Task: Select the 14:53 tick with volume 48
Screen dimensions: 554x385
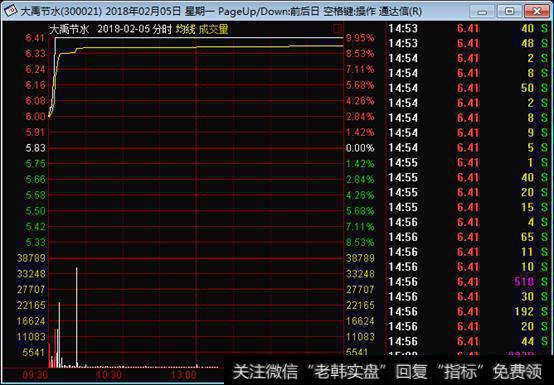Action: click(x=468, y=43)
